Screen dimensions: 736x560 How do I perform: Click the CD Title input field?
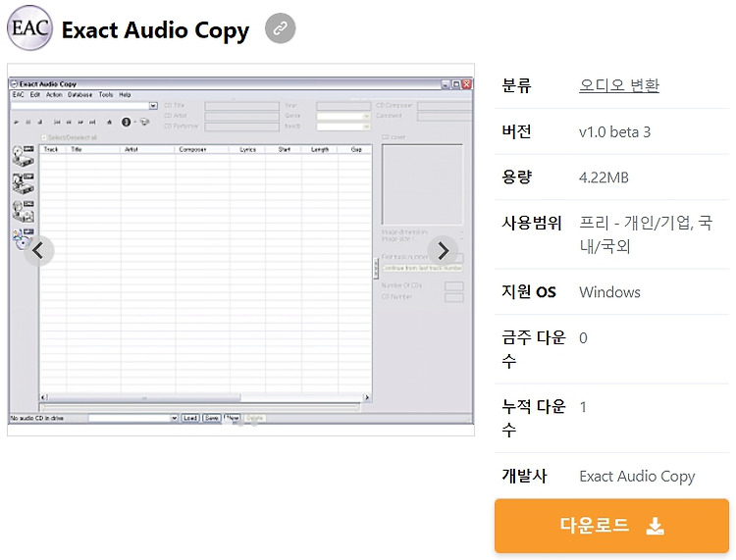(241, 106)
